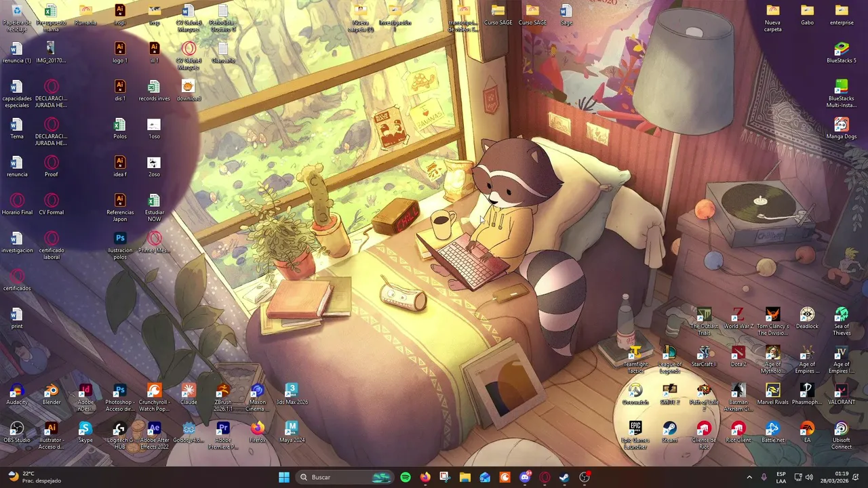Select the BlueStacks 5 shortcut
This screenshot has height=488, width=868.
click(x=842, y=53)
